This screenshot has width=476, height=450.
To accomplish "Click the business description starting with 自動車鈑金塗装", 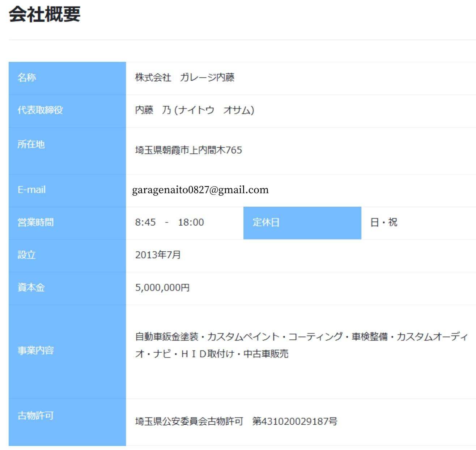I will 301,337.
